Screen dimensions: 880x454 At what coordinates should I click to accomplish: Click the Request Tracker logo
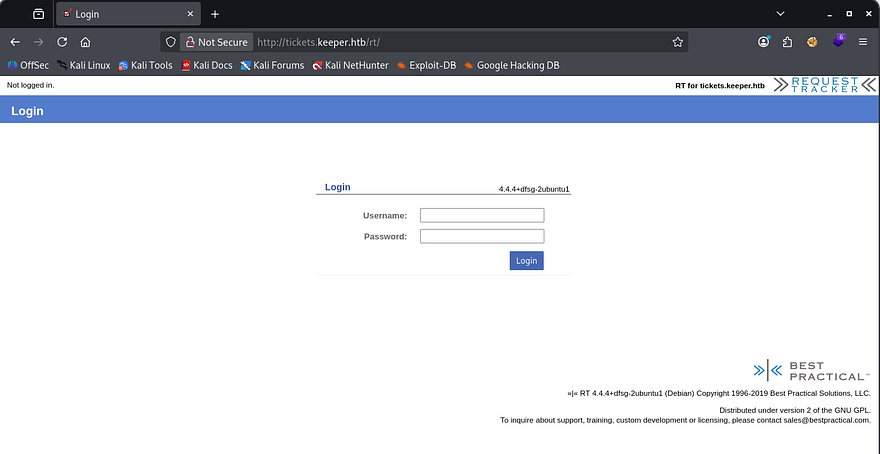[x=824, y=85]
